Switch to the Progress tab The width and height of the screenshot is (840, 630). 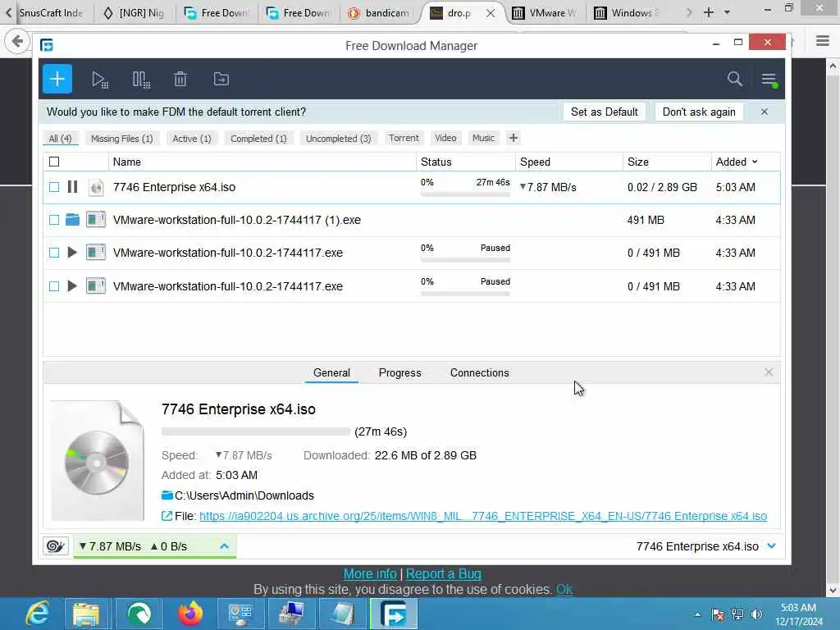(400, 373)
